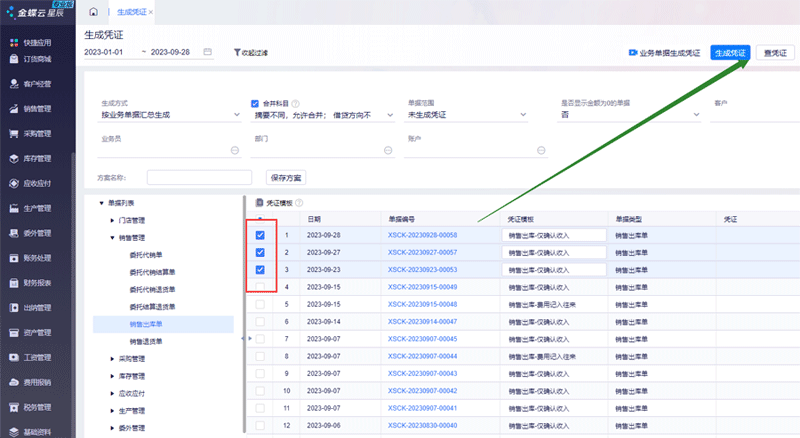This screenshot has height=438, width=800.
Task: Open document XSCK-20230928-00058
Action: coord(422,235)
